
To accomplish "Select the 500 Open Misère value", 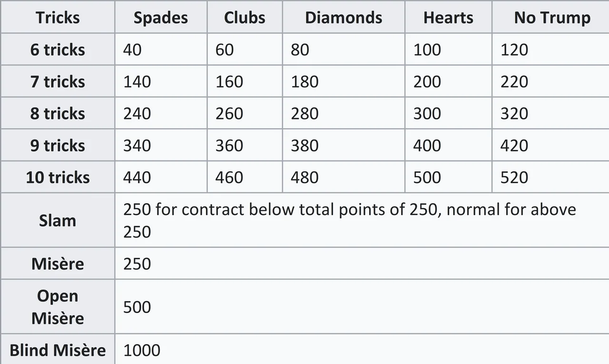I will [137, 307].
